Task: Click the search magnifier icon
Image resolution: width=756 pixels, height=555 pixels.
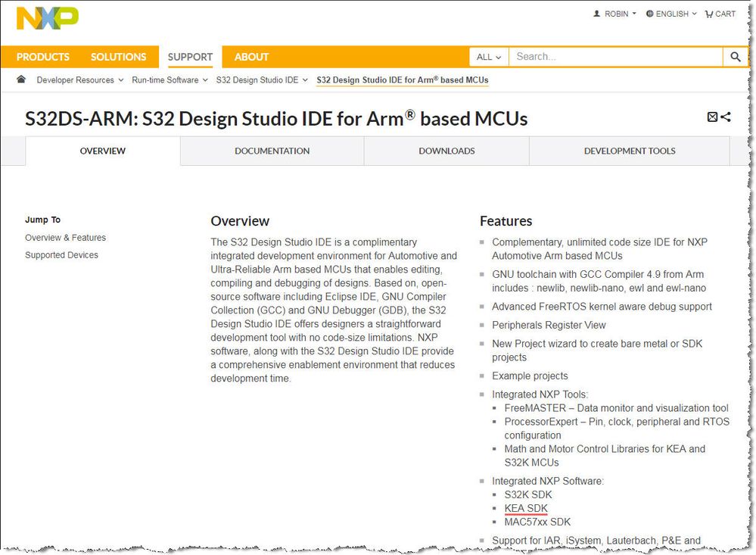Action: tap(735, 57)
